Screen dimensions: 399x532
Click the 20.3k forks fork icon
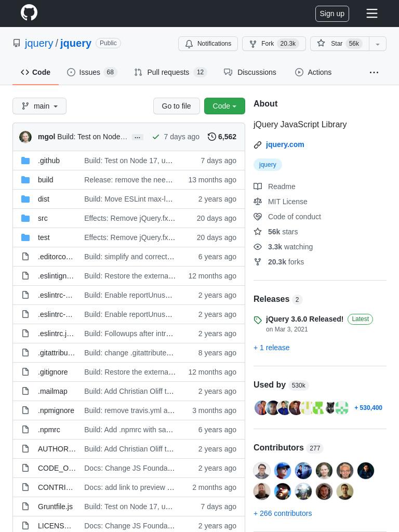258,262
